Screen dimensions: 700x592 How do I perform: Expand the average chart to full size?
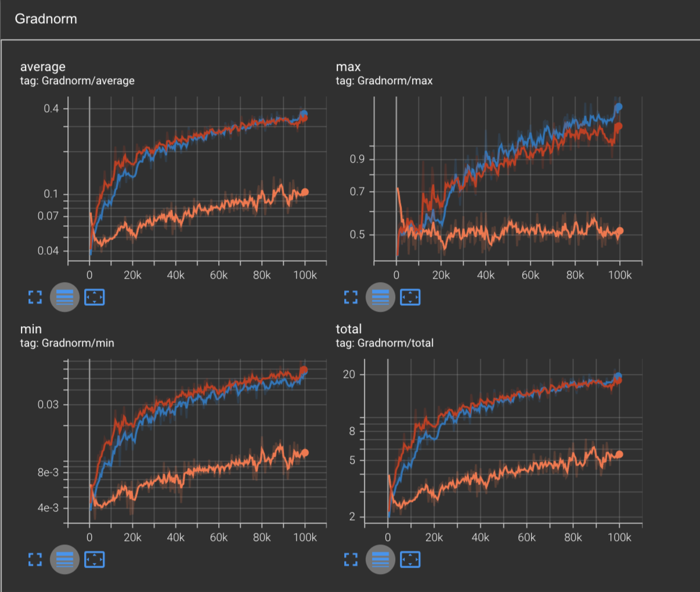[35, 297]
